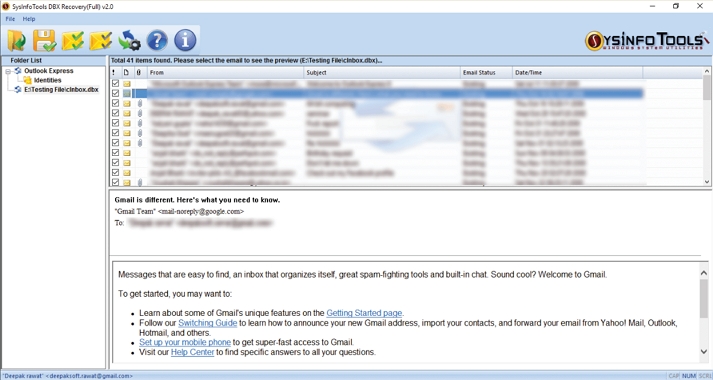Click the SysInfoTools logo at top right

click(647, 41)
